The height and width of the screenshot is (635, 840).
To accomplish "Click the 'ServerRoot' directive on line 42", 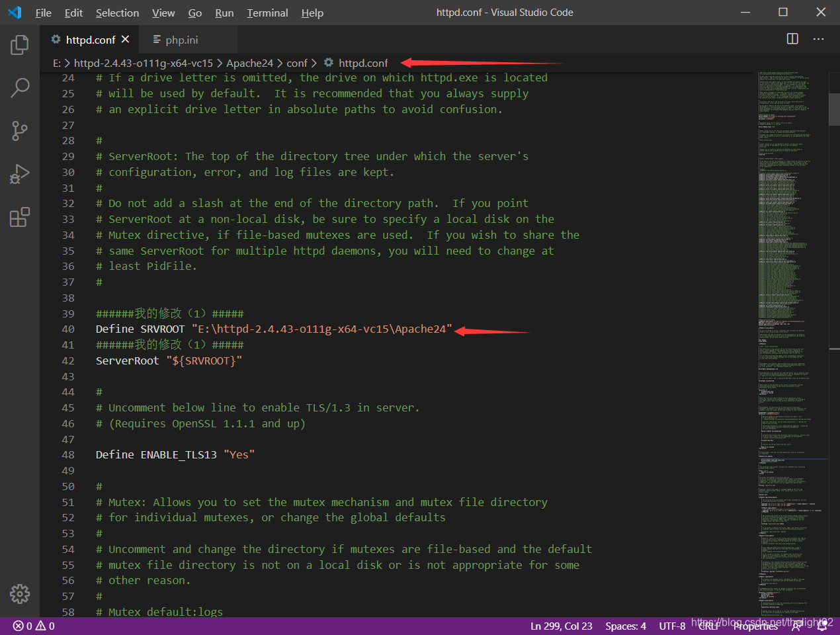I will (x=128, y=361).
